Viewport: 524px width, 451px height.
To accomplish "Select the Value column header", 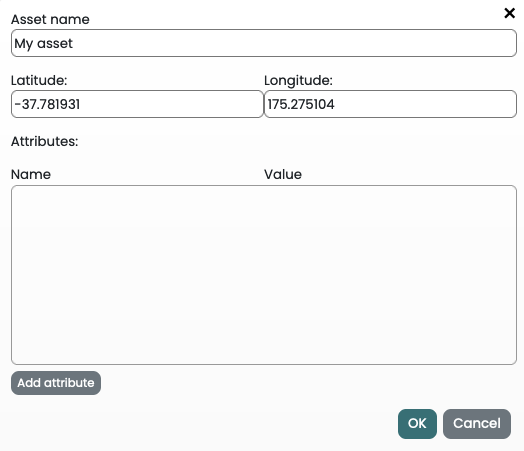I will pyautogui.click(x=283, y=174).
